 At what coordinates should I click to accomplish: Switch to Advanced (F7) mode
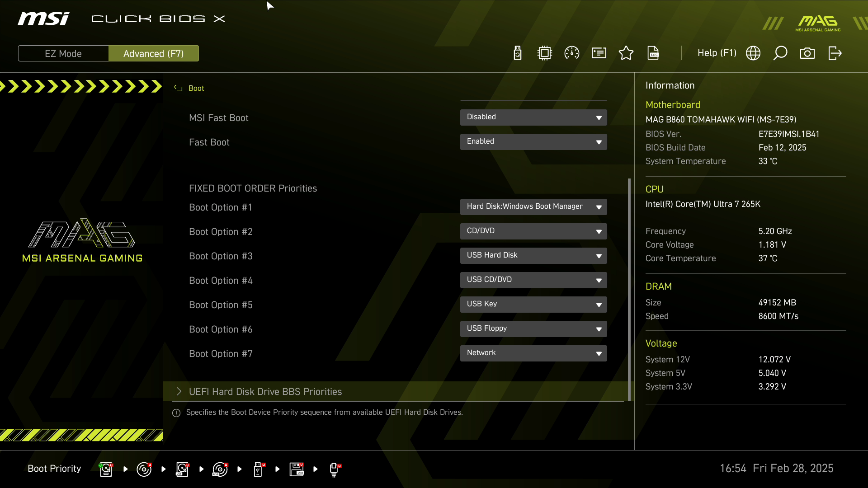(x=154, y=53)
